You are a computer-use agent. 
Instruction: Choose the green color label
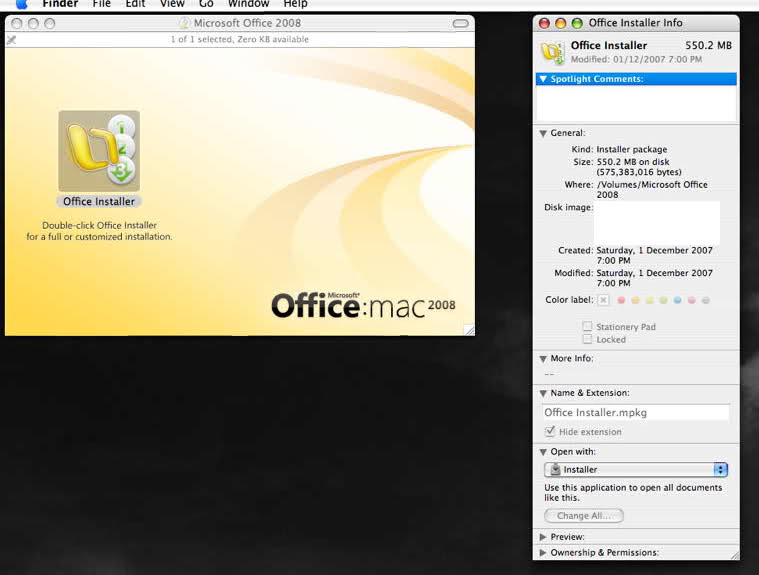pyautogui.click(x=664, y=301)
